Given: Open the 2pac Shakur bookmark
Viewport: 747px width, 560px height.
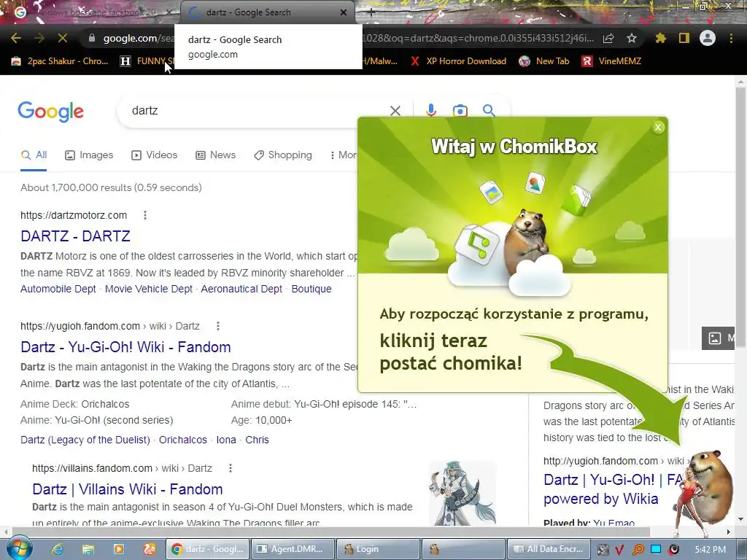Looking at the screenshot, I should [60, 61].
